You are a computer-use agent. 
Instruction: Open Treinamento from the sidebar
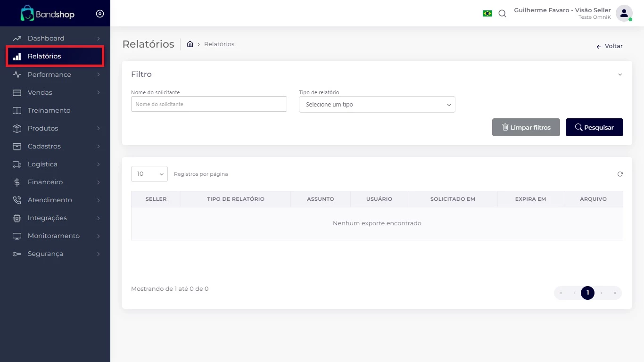(x=49, y=110)
